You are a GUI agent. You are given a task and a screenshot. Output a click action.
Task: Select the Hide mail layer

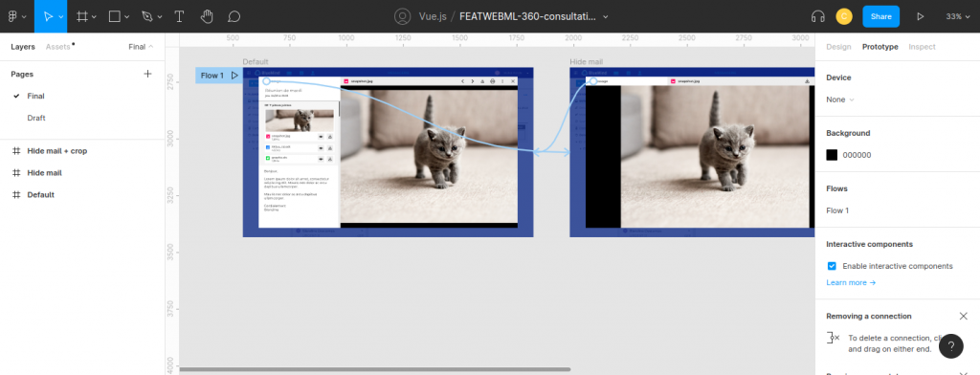click(x=44, y=172)
